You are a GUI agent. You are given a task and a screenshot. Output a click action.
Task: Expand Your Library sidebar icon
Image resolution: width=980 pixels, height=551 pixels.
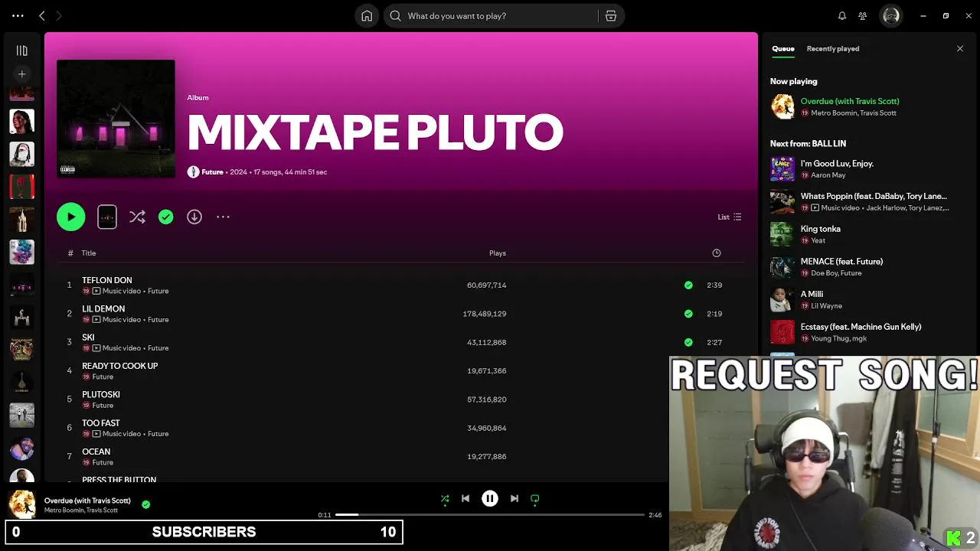pos(21,51)
